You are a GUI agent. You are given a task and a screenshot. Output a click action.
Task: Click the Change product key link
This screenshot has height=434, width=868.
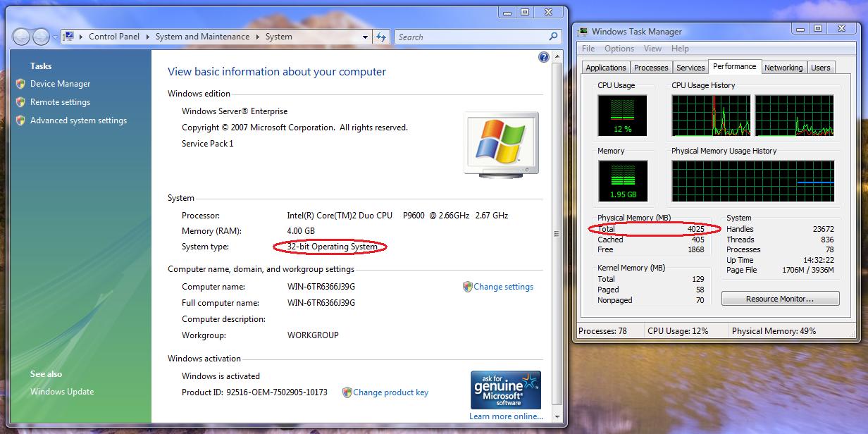point(390,392)
